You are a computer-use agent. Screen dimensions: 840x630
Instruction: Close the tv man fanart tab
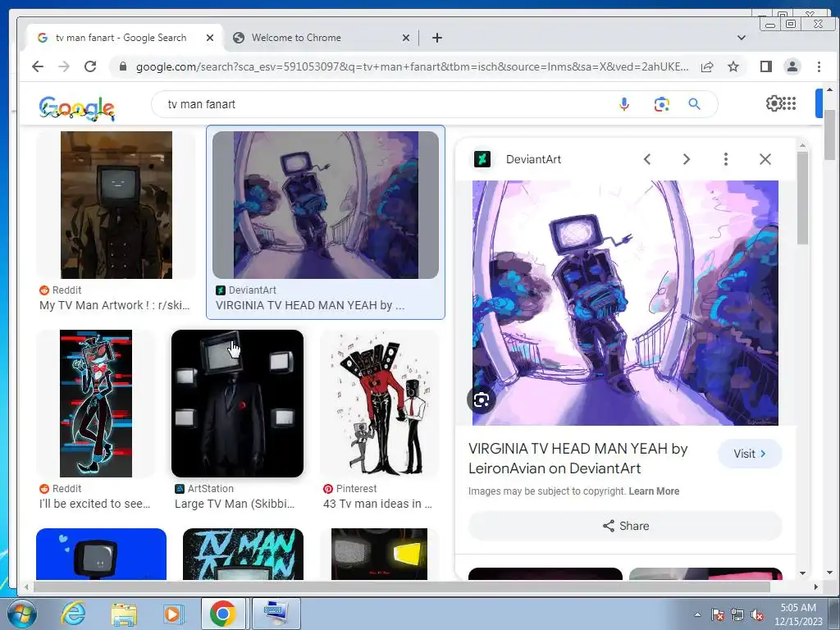[210, 38]
